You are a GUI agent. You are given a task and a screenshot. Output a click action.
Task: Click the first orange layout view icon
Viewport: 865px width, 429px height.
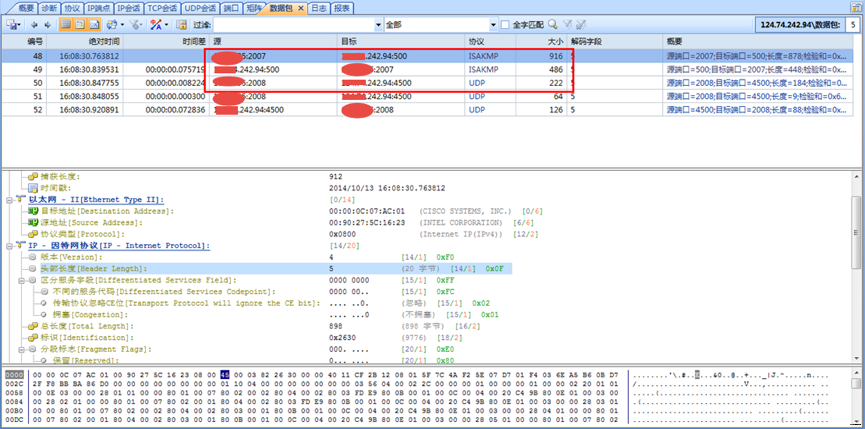tap(65, 23)
